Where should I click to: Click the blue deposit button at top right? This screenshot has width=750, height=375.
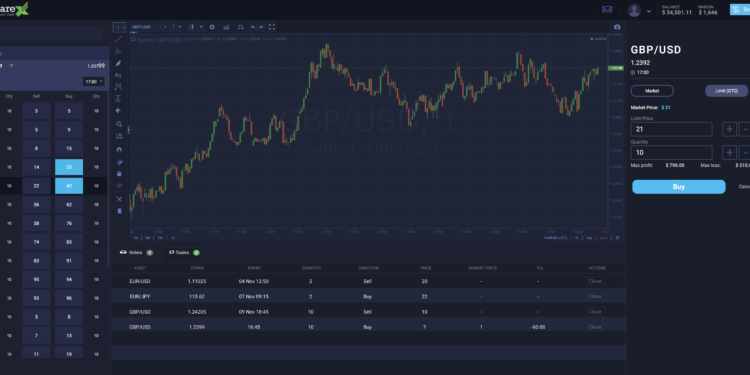click(739, 10)
